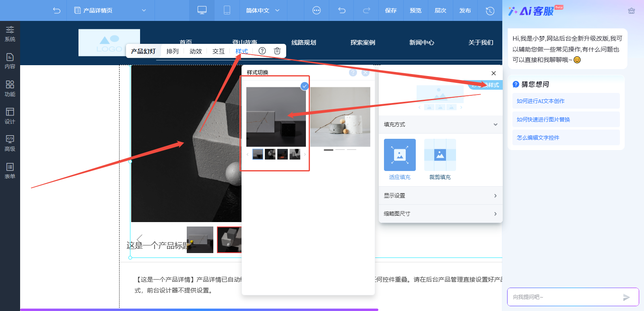The width and height of the screenshot is (644, 311).
Task: Select the 排列 tab in widget toolbar
Action: pyautogui.click(x=173, y=51)
